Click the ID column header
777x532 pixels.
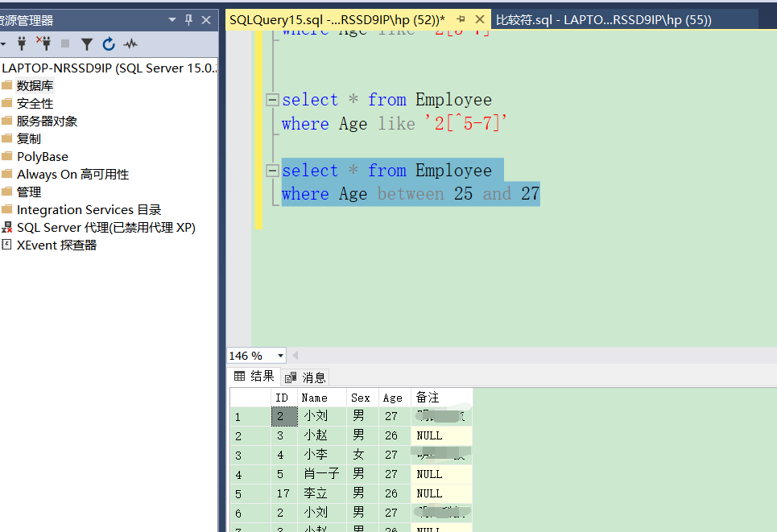click(284, 398)
